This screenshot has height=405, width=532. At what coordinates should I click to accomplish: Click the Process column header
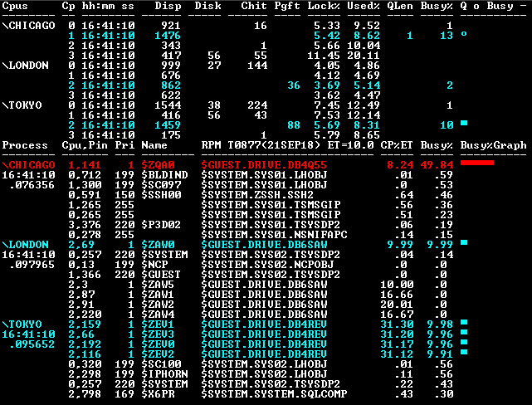click(x=25, y=145)
